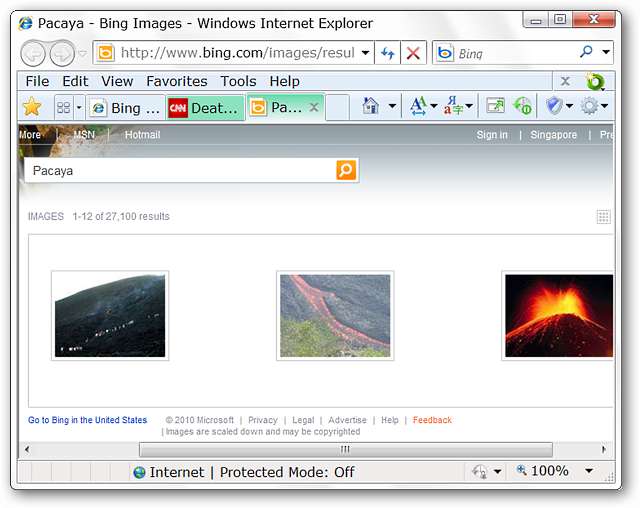Switch image results to grid view
This screenshot has height=508, width=640.
click(x=603, y=217)
